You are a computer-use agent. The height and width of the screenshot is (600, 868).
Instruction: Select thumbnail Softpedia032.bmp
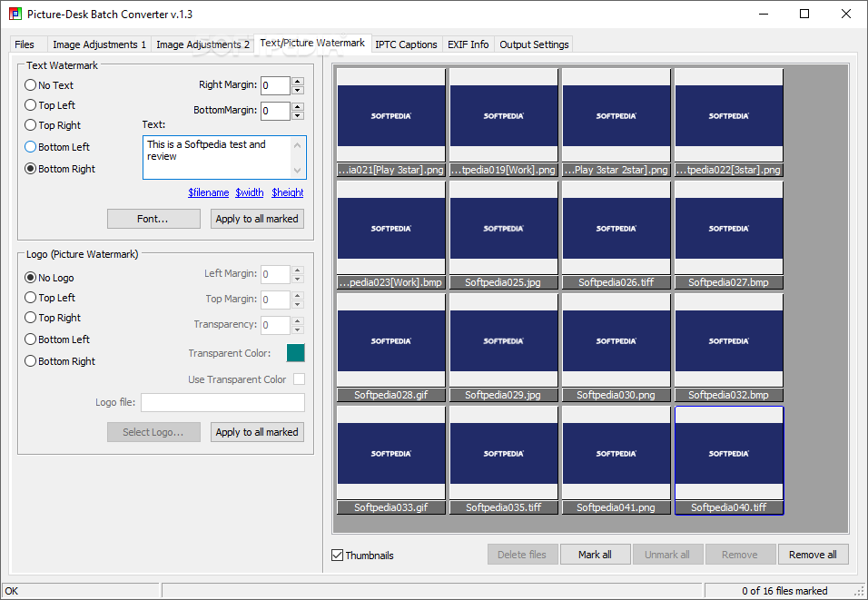(728, 348)
